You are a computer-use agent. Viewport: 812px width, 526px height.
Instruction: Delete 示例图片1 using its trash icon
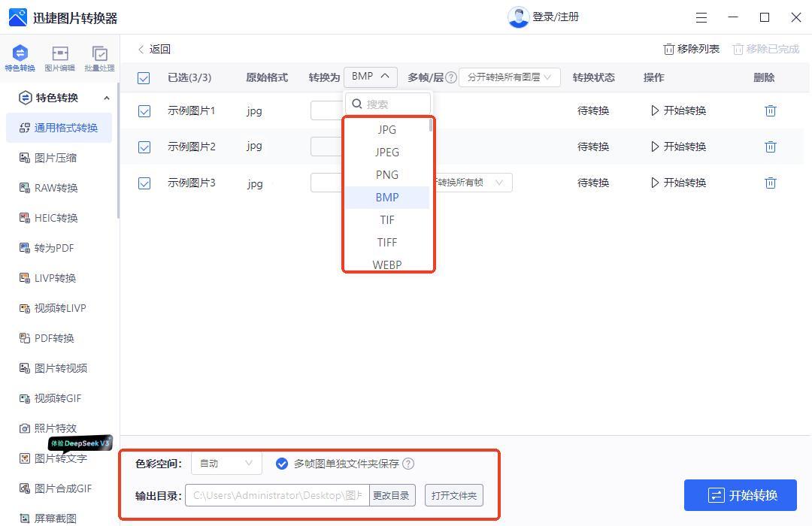tap(770, 111)
